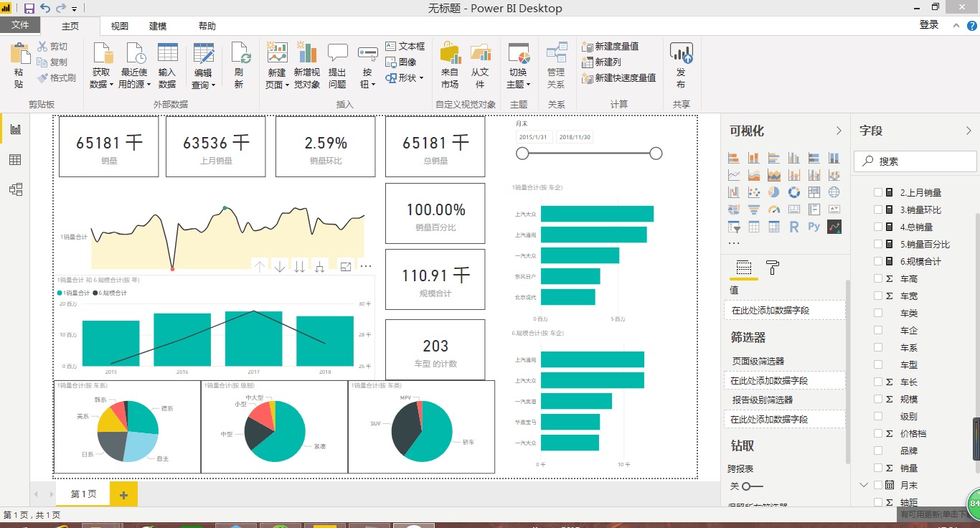Insert a treemap visual
The width and height of the screenshot is (980, 528).
(x=814, y=192)
